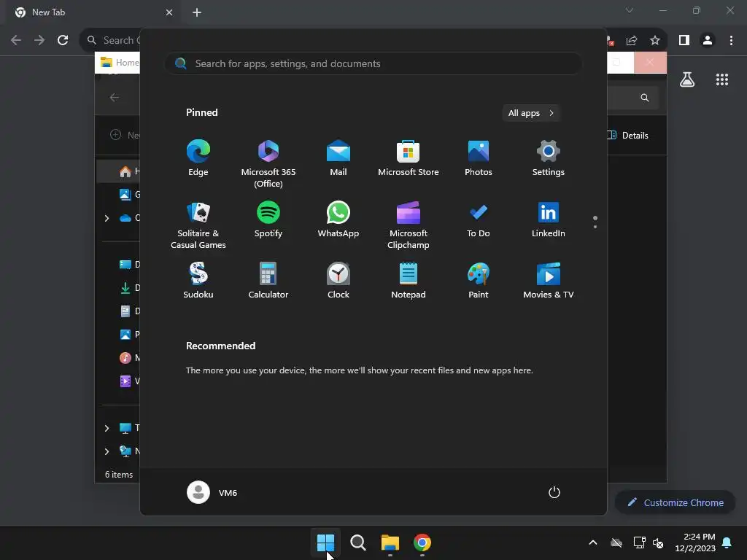Show hidden system tray icons
The width and height of the screenshot is (747, 560).
tap(593, 542)
